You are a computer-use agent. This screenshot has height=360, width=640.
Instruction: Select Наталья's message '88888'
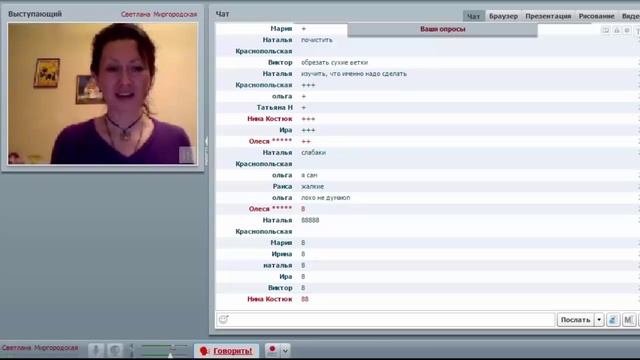[310, 220]
